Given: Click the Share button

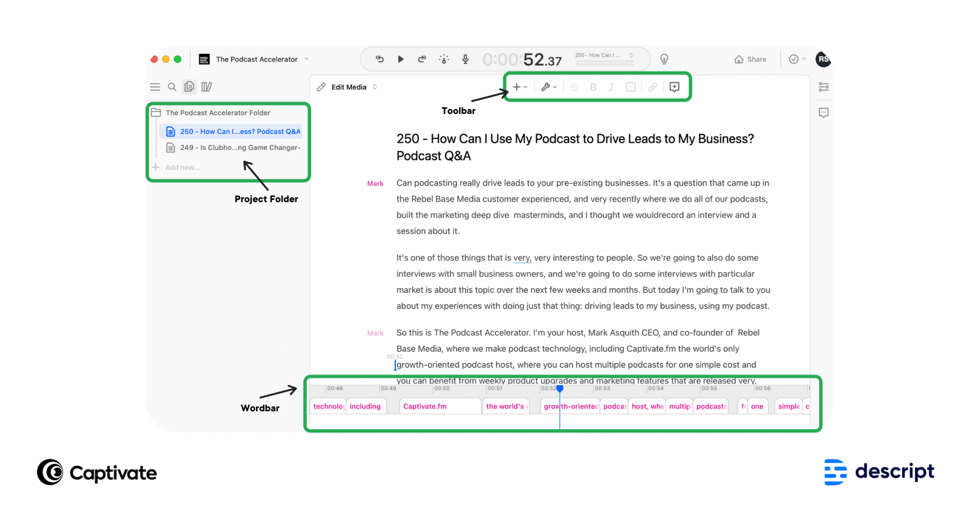Looking at the screenshot, I should point(750,59).
